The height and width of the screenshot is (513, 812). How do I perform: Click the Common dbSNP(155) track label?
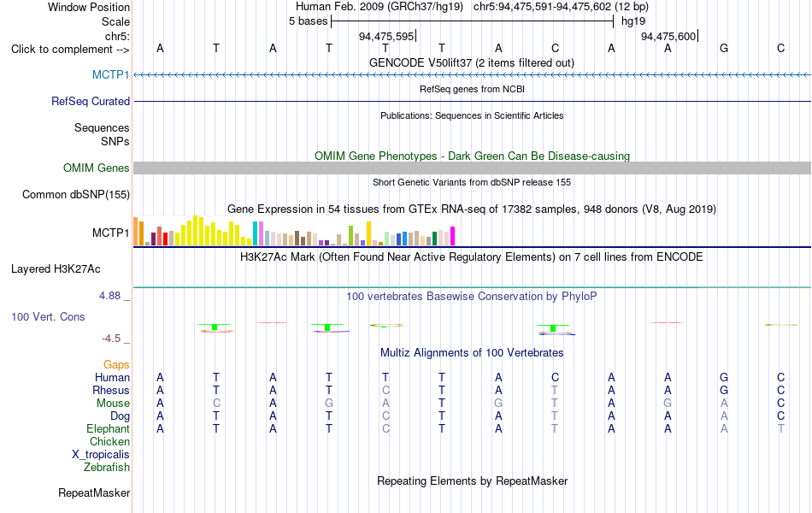76,194
